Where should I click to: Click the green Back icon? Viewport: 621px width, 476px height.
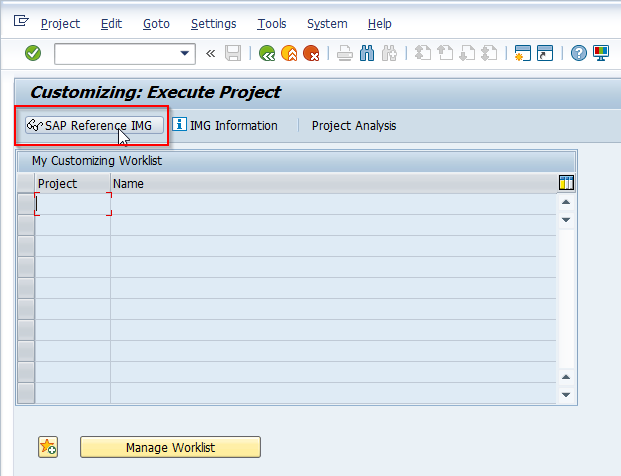point(267,53)
